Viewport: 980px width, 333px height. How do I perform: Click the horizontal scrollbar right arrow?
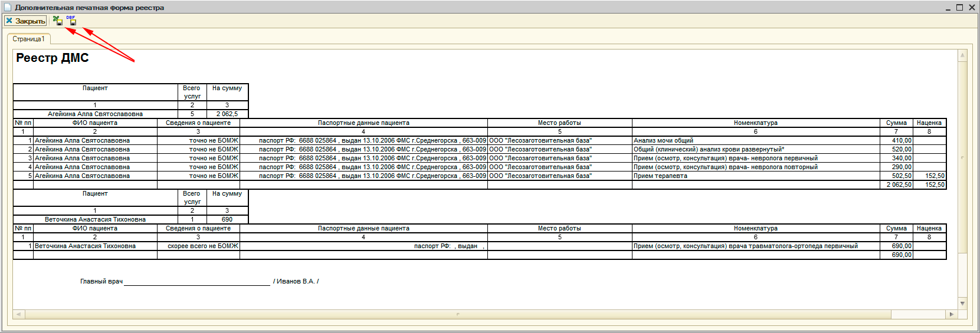point(951,314)
